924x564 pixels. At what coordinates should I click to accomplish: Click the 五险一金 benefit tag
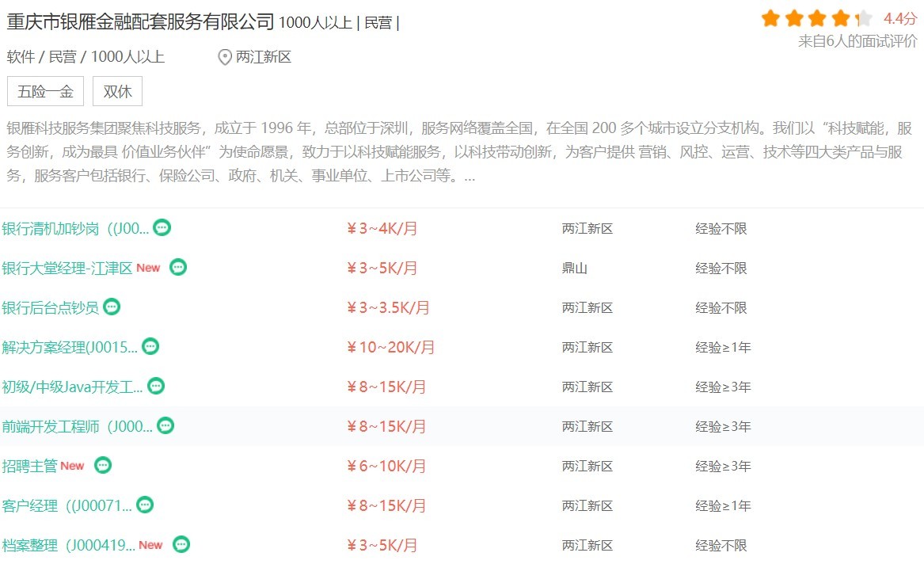point(45,91)
